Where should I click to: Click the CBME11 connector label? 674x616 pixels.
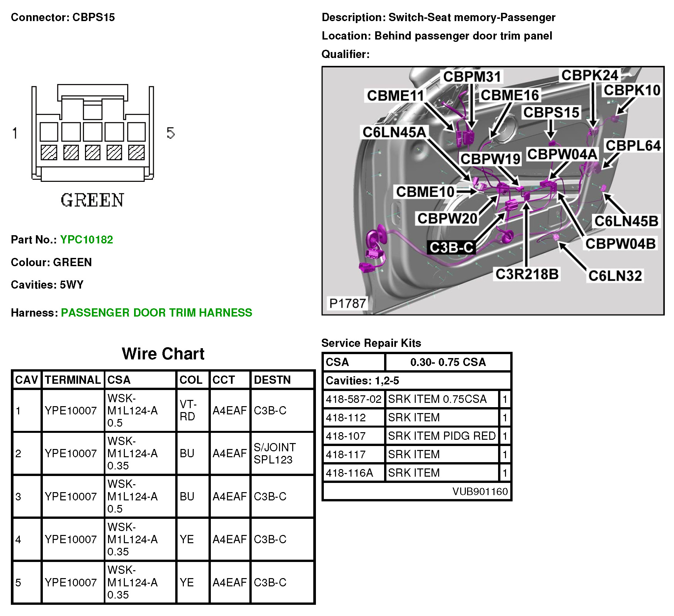click(395, 96)
